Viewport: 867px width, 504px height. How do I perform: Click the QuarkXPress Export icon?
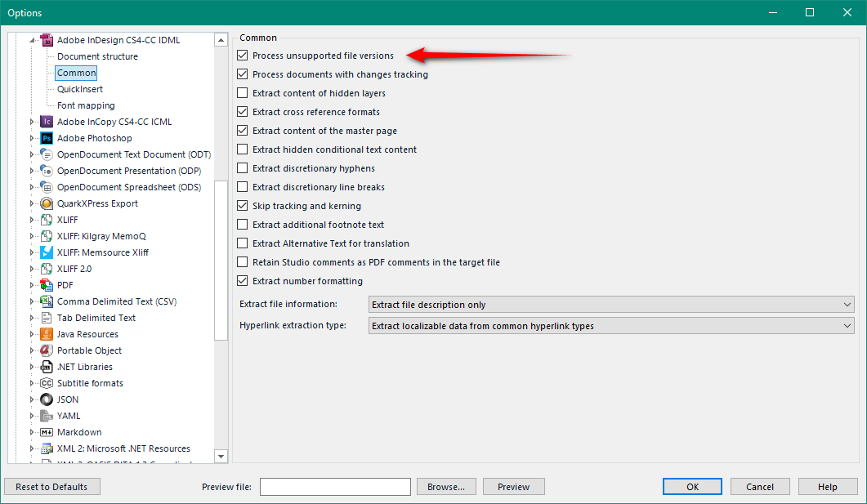click(x=47, y=203)
